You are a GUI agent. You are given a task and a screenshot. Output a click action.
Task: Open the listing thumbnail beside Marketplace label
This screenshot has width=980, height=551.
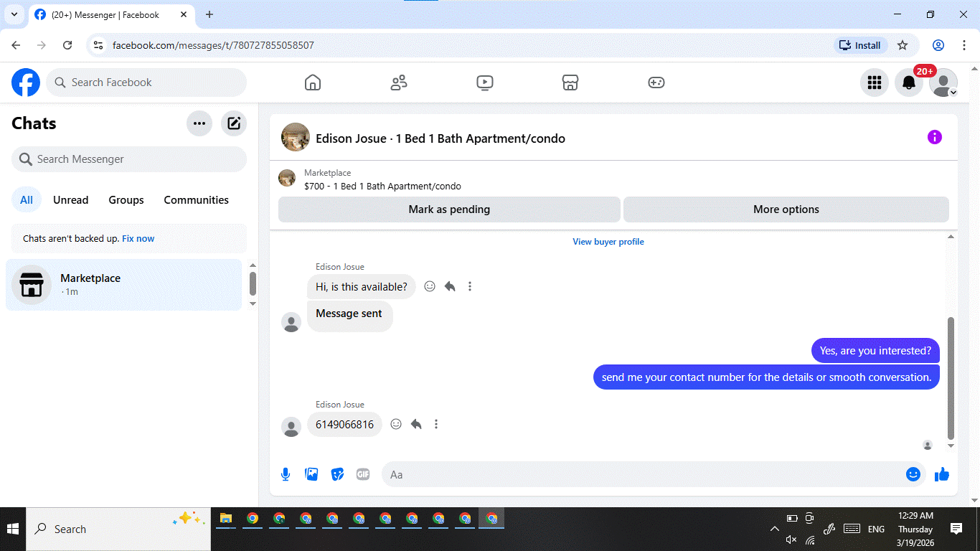point(287,179)
